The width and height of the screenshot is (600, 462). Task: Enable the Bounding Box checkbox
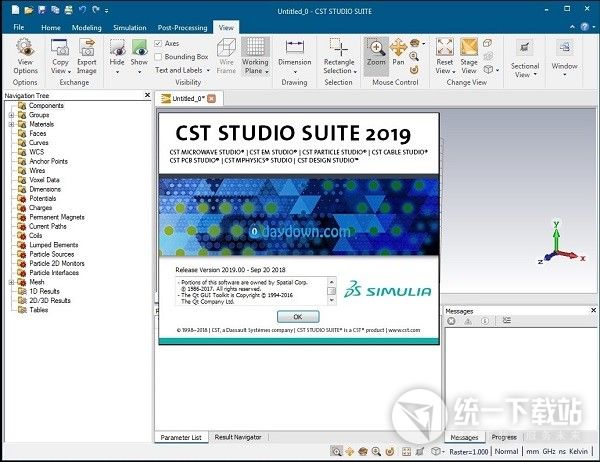click(158, 57)
